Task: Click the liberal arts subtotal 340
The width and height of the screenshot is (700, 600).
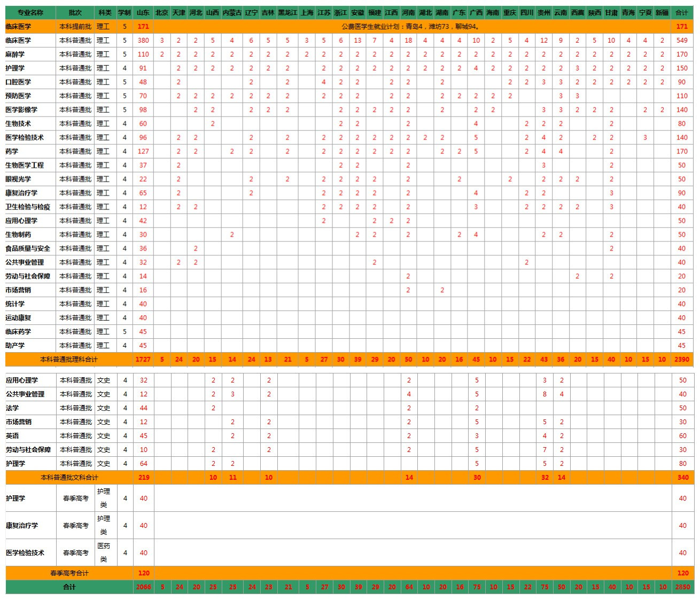Action: point(683,478)
